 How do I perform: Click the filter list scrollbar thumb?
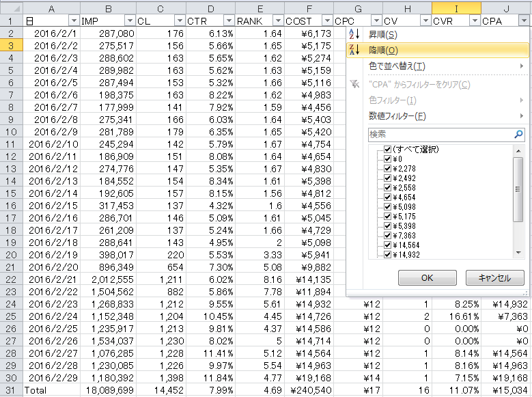point(518,189)
